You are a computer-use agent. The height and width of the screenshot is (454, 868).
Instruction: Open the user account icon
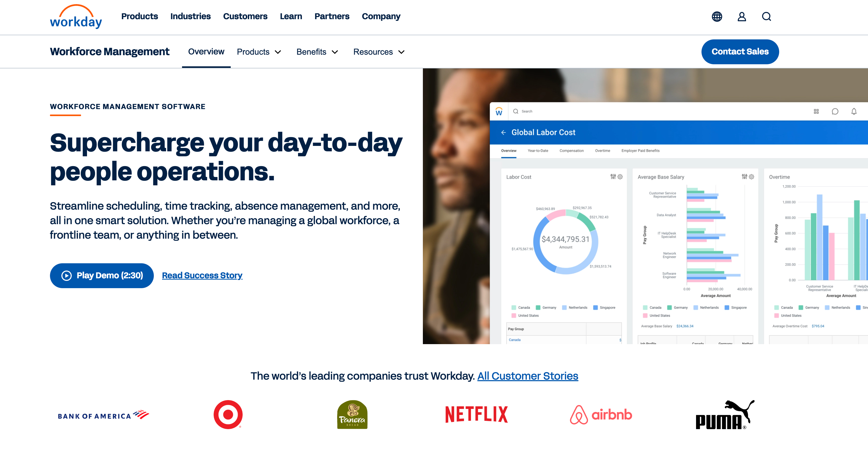tap(742, 17)
